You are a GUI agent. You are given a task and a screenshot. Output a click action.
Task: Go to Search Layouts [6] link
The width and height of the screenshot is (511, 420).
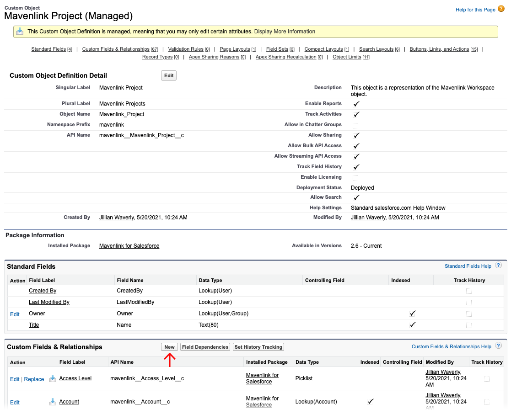(x=379, y=49)
